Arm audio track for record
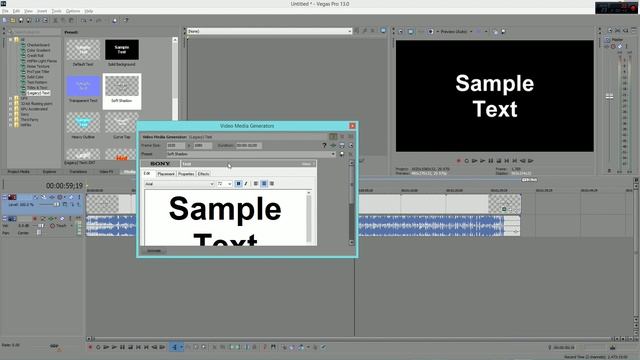640x360 pixels. pyautogui.click(x=35, y=219)
